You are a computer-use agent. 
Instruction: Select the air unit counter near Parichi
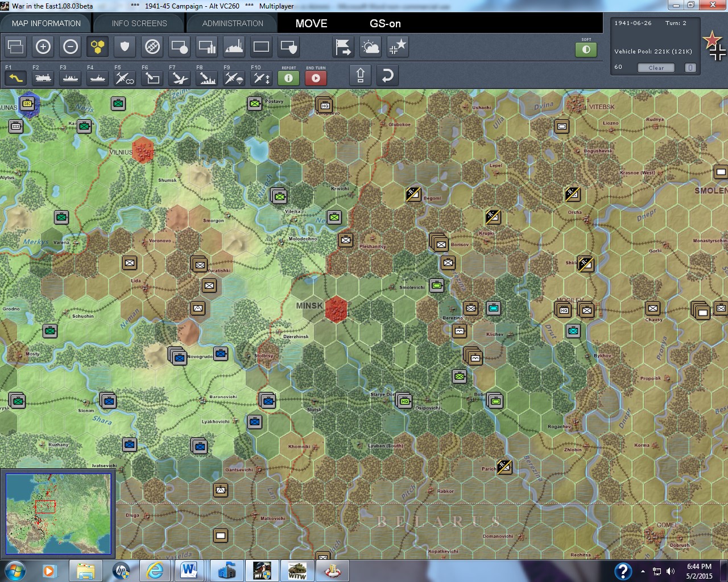click(x=504, y=467)
